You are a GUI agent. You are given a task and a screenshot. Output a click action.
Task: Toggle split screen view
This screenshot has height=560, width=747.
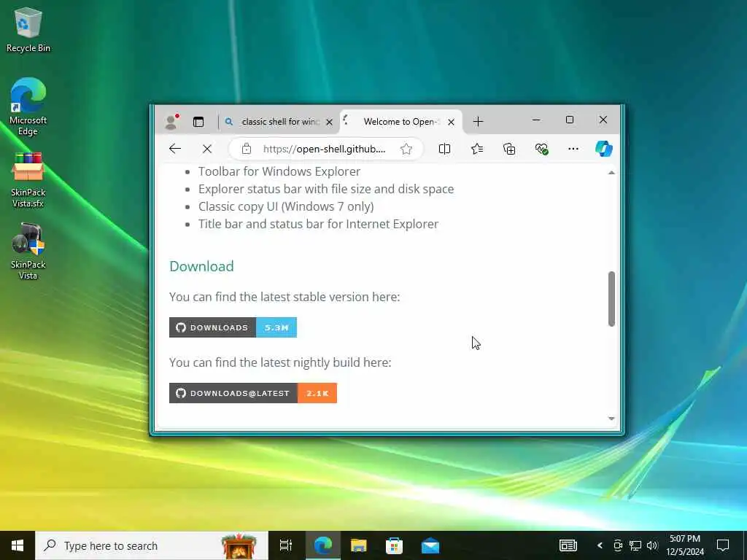(x=444, y=149)
